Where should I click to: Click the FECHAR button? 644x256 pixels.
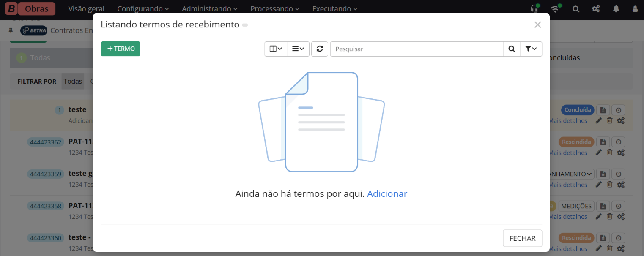point(522,238)
